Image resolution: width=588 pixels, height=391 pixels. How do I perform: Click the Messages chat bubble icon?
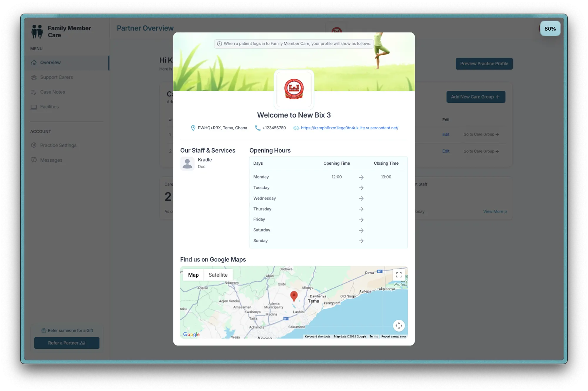pyautogui.click(x=34, y=160)
